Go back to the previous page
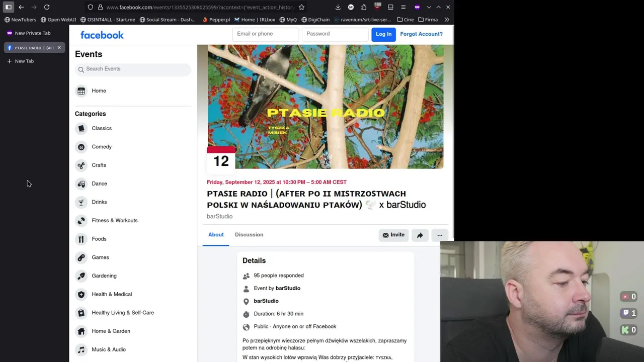The image size is (644, 362). point(21,7)
